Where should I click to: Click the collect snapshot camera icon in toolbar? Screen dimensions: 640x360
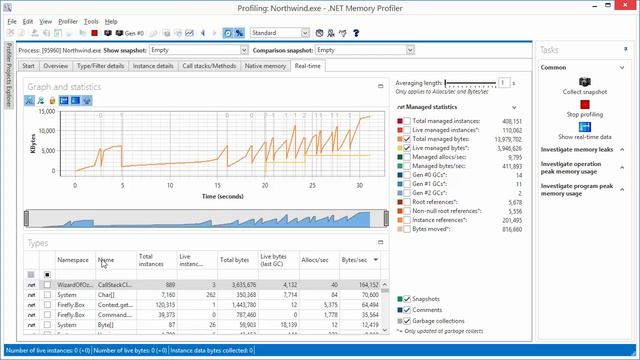click(x=108, y=33)
